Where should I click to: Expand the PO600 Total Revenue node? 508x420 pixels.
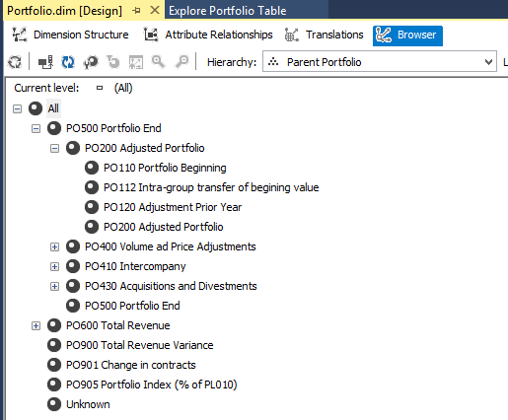(x=36, y=325)
